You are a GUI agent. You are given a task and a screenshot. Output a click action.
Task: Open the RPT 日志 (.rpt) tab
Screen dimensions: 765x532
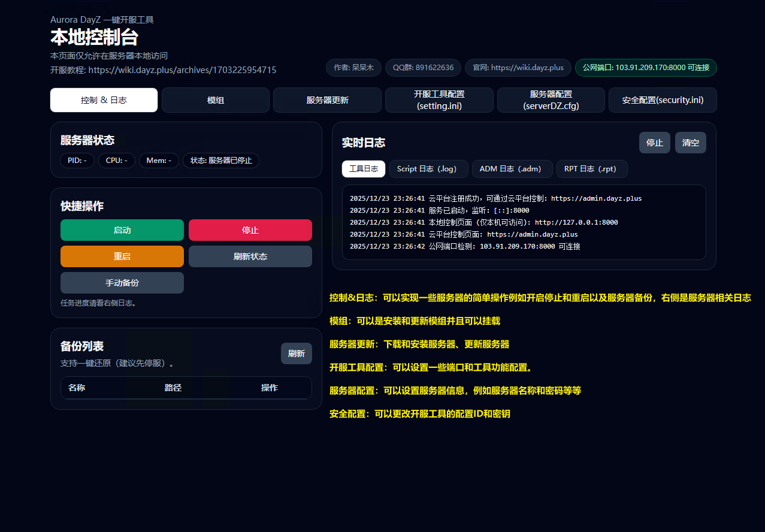click(592, 169)
